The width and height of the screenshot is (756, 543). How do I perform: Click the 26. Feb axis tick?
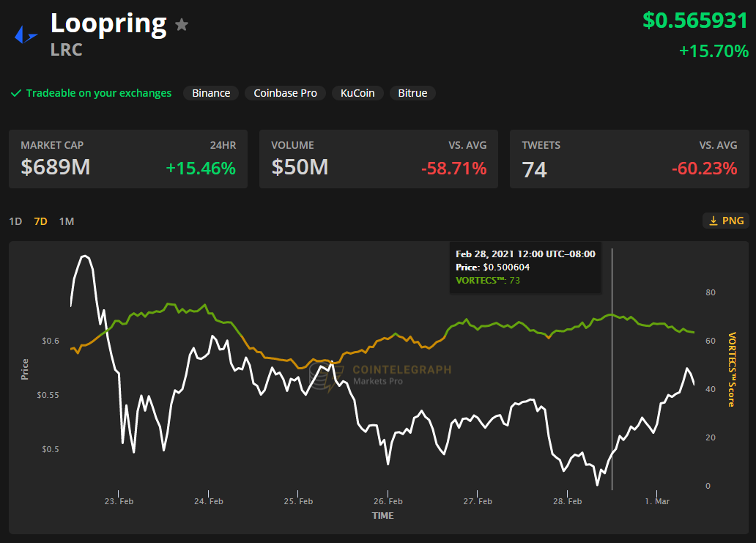[x=388, y=501]
